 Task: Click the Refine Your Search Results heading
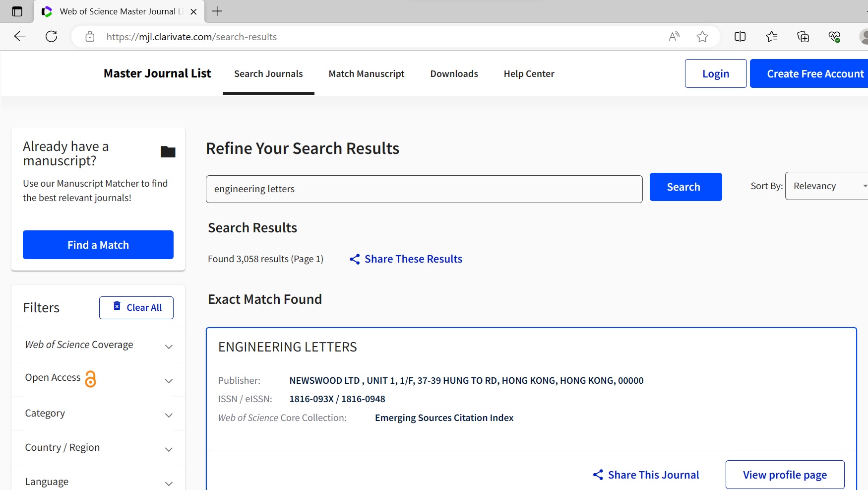(303, 148)
